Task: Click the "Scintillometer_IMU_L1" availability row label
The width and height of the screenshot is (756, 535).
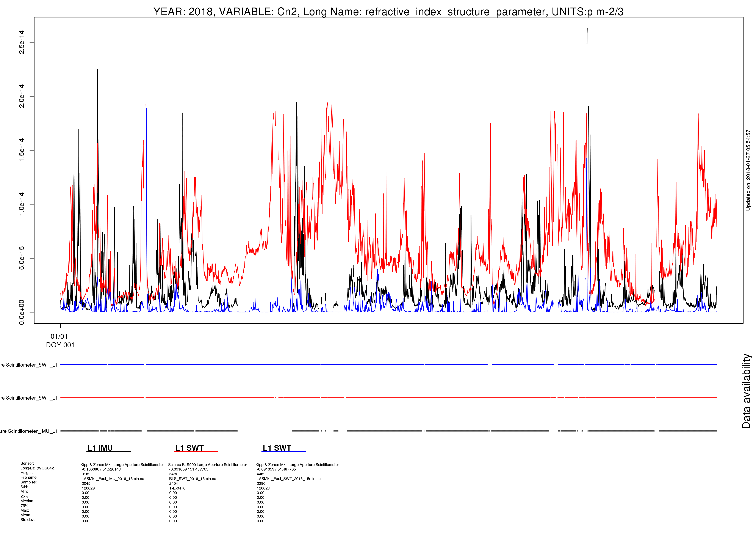Action: 29,431
